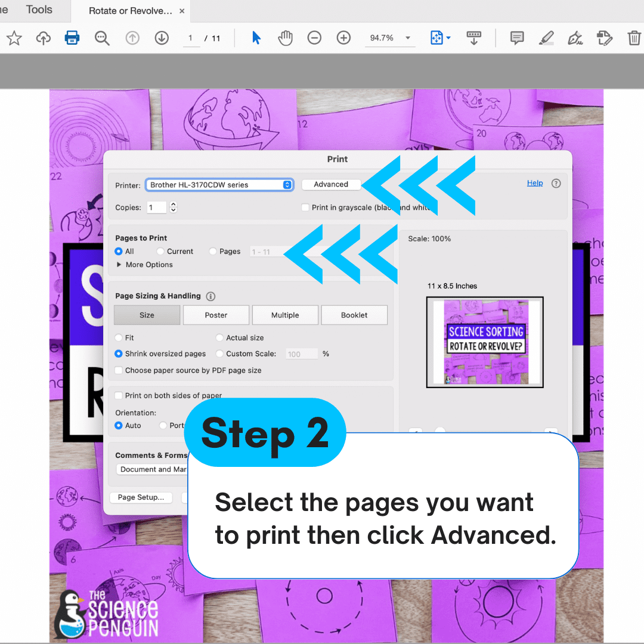This screenshot has width=644, height=644.
Task: Select the Hand tool in the toolbar
Action: 285,38
